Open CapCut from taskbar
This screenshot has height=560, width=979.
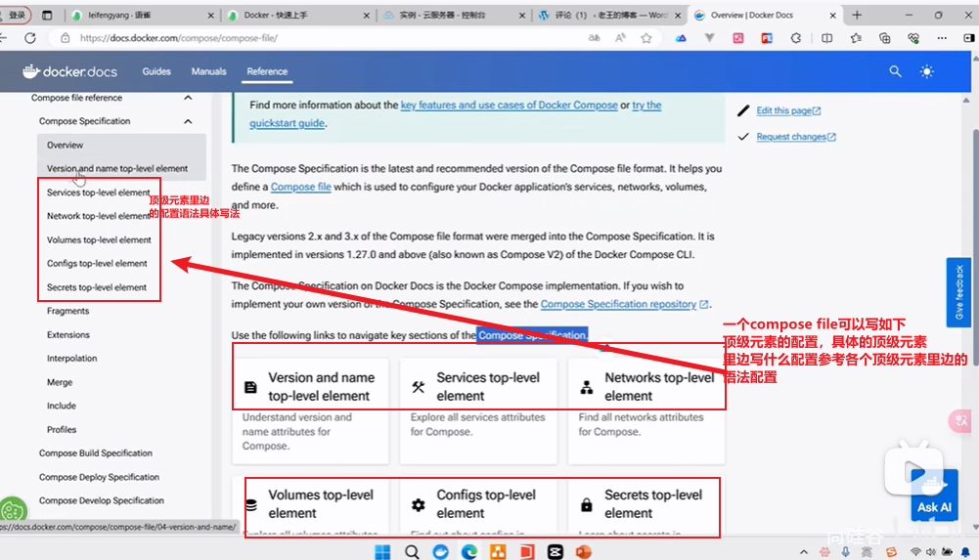[556, 551]
